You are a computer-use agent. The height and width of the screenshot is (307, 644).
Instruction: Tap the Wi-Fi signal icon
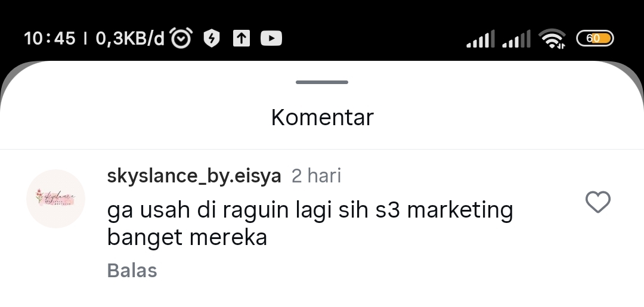pyautogui.click(x=552, y=39)
